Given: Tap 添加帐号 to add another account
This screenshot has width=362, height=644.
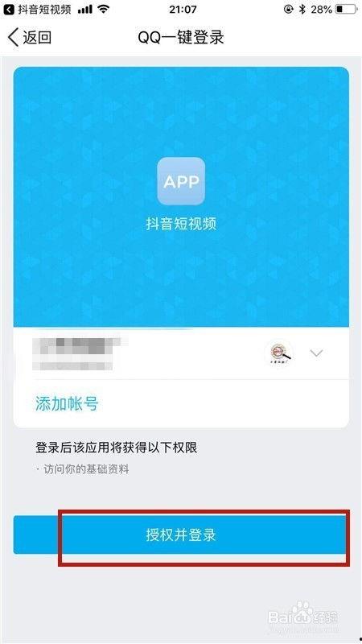Looking at the screenshot, I should coord(67,404).
